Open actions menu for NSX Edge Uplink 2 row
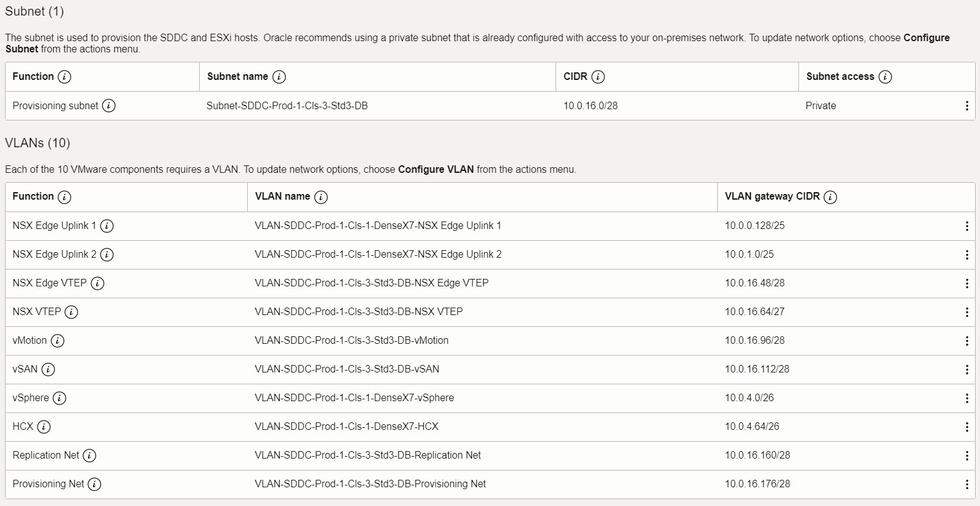This screenshot has width=980, height=506. coord(967,255)
